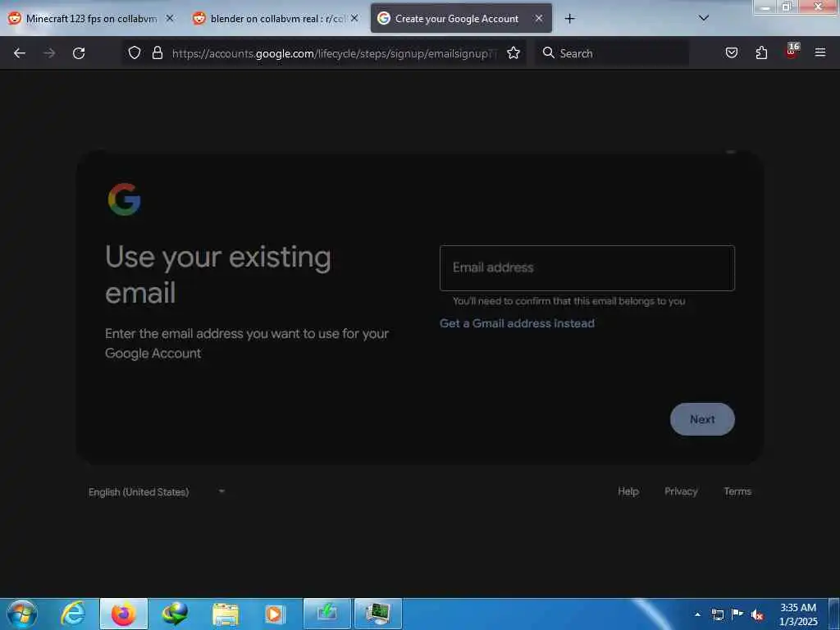Image resolution: width=840 pixels, height=630 pixels.
Task: Select the Create your Google Account tab
Action: click(461, 19)
